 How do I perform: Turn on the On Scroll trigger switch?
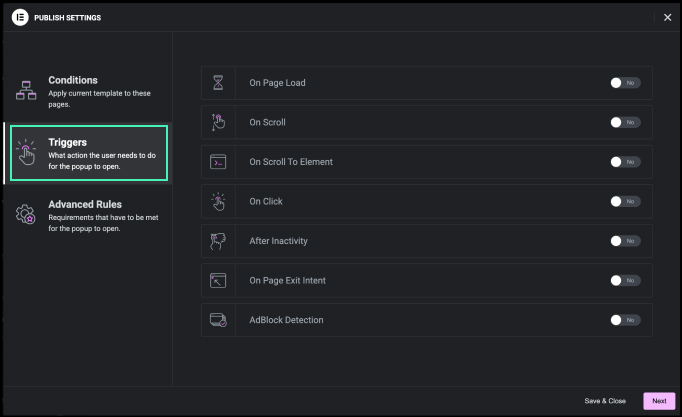(625, 122)
